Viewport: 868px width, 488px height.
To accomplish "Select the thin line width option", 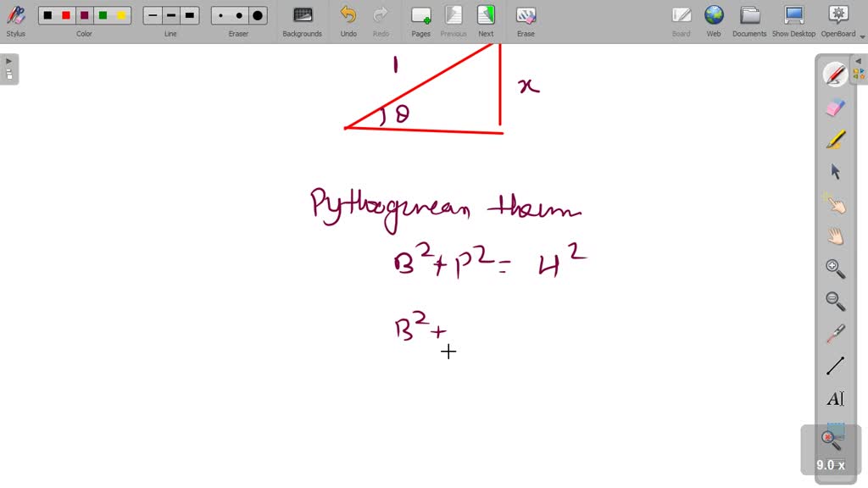I will tap(153, 15).
